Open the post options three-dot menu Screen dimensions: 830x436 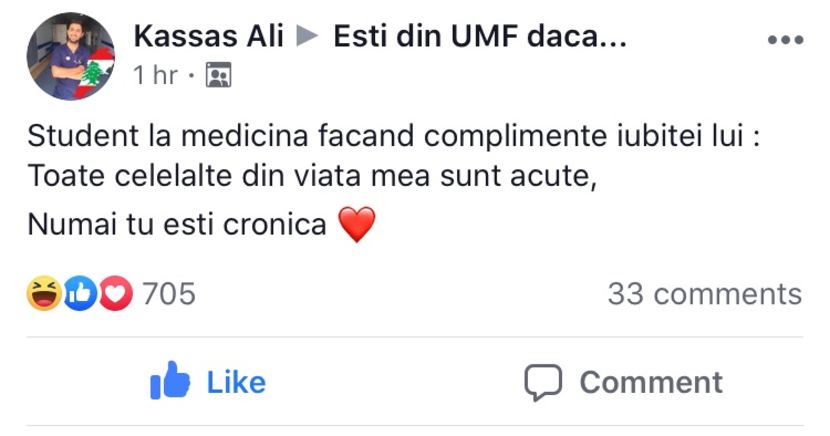(785, 40)
